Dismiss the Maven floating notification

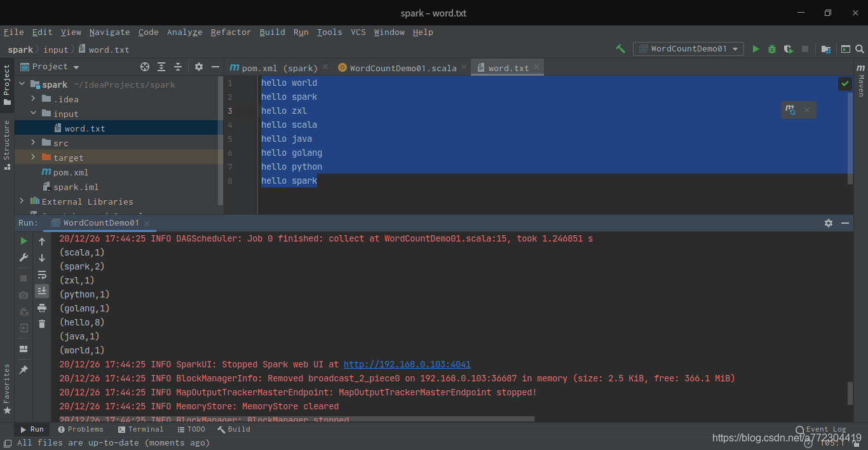[x=807, y=110]
